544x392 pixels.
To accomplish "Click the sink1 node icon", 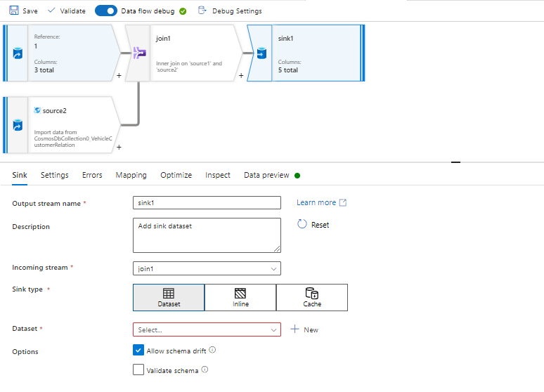I will [x=261, y=53].
